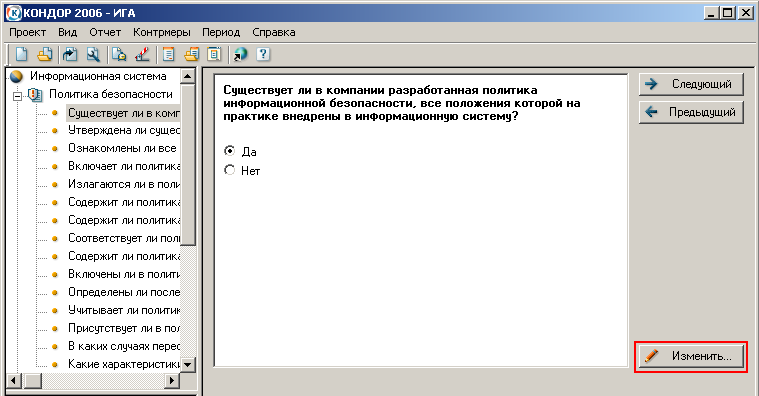The image size is (759, 396).
Task: Open the Контрмеры menu
Action: [x=162, y=32]
